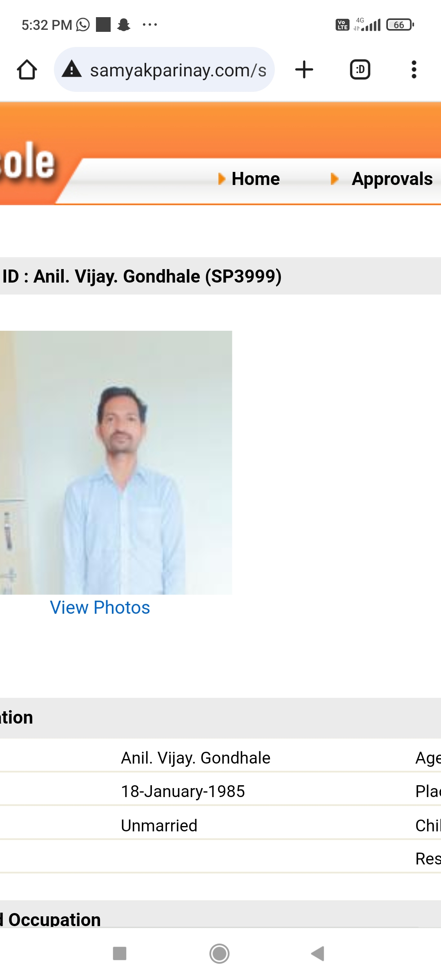Open the Home menu item

point(256,179)
